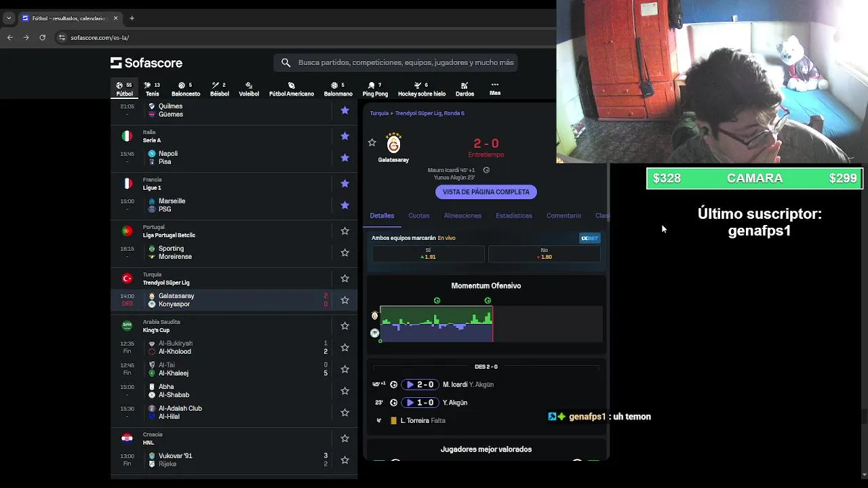This screenshot has width=868, height=488.
Task: Open the Vukovar '91 vs Rijeka match
Action: tap(234, 460)
